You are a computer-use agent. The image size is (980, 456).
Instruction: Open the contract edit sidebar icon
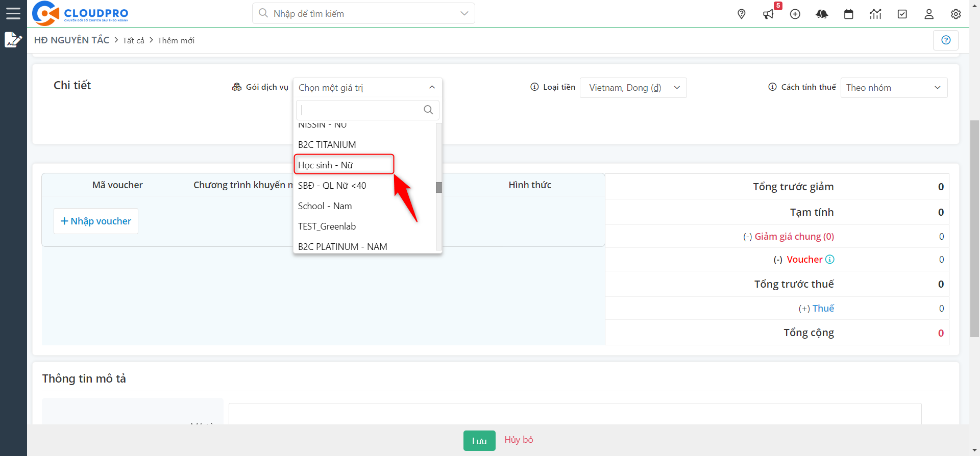click(x=13, y=39)
